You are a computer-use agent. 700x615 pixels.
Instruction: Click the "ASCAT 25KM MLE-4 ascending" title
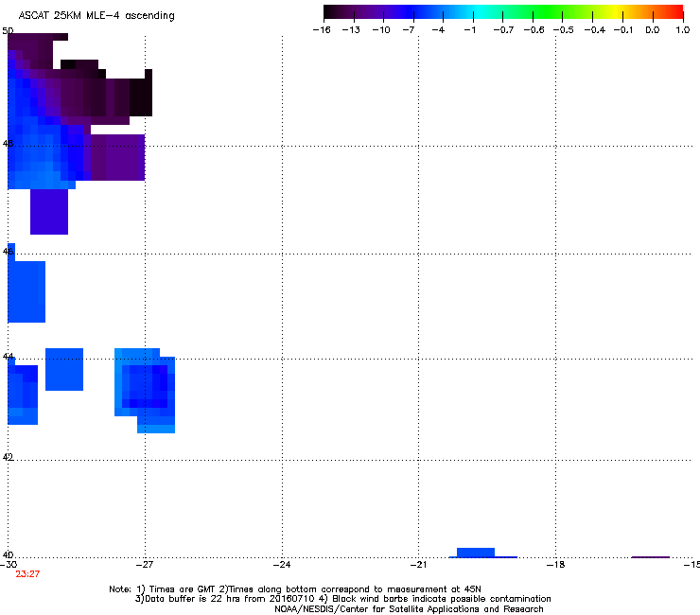[96, 15]
